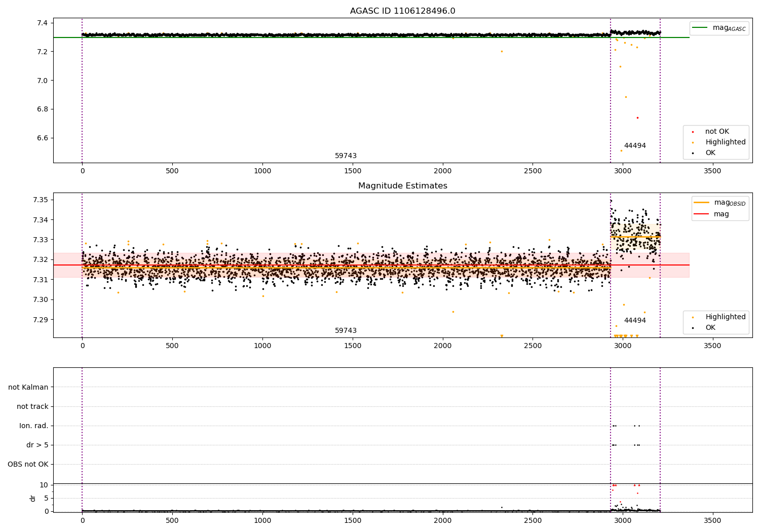The height and width of the screenshot is (532, 760).
Task: Click the 'not track' row label
Action: pyautogui.click(x=32, y=407)
